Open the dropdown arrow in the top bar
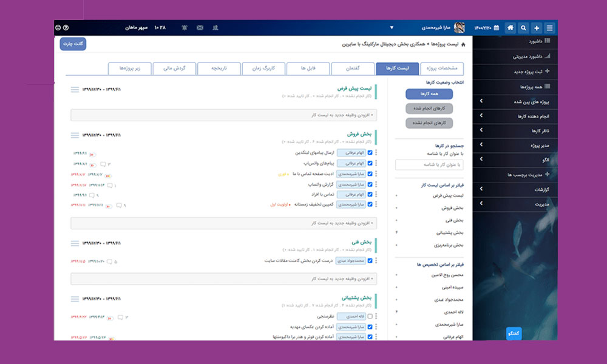 [392, 27]
